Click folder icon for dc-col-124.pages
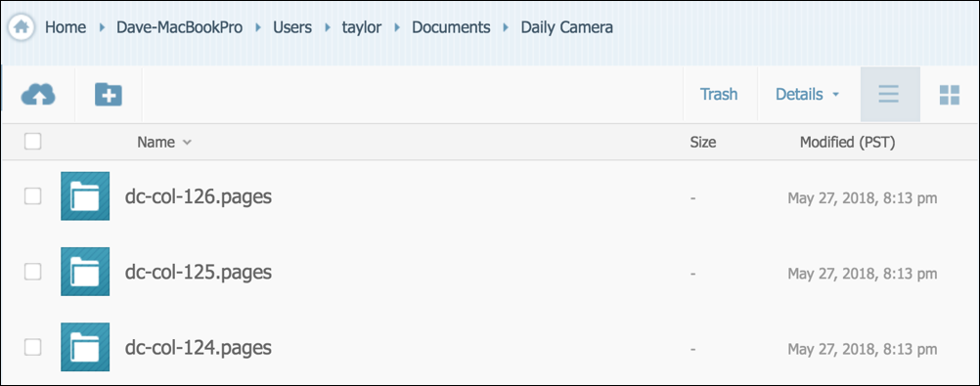This screenshot has width=980, height=386. [85, 347]
